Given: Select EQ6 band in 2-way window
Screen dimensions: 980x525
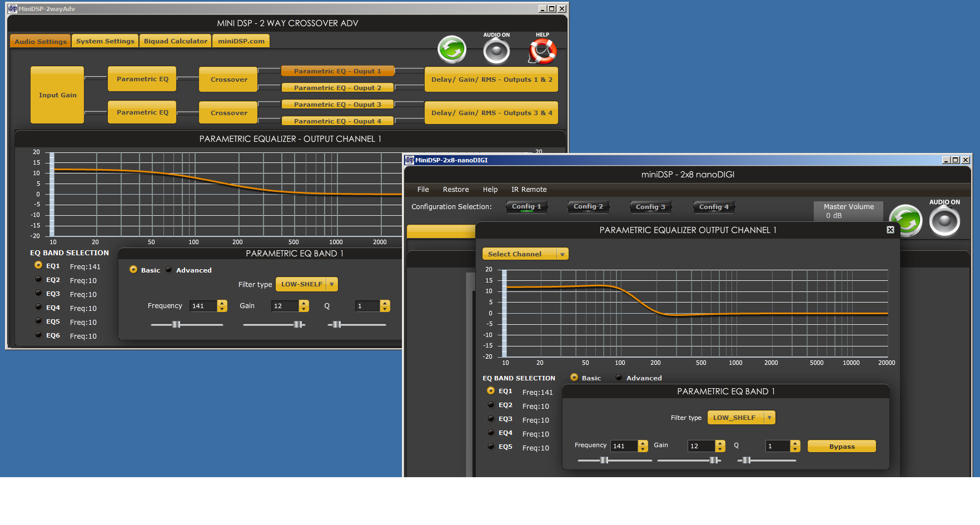Looking at the screenshot, I should click(x=38, y=335).
